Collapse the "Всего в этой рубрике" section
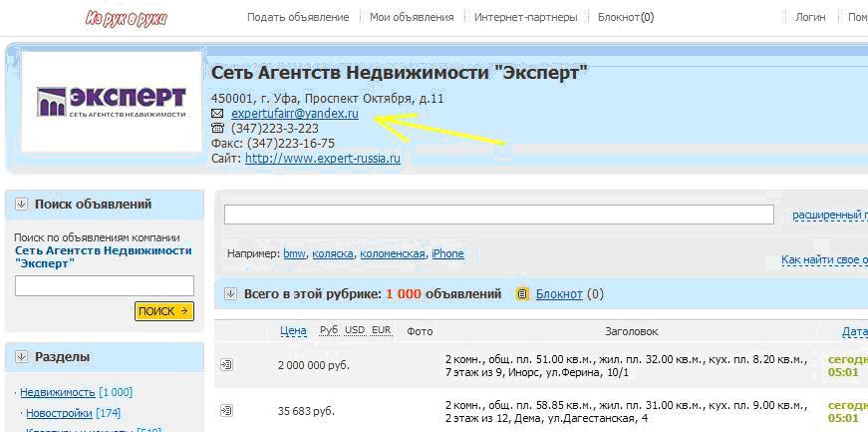 [230, 294]
